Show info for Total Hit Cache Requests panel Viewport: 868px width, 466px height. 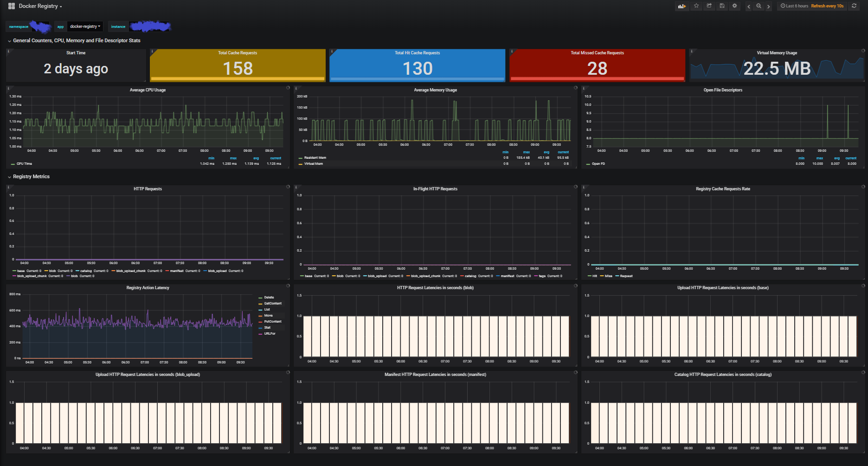(x=332, y=51)
